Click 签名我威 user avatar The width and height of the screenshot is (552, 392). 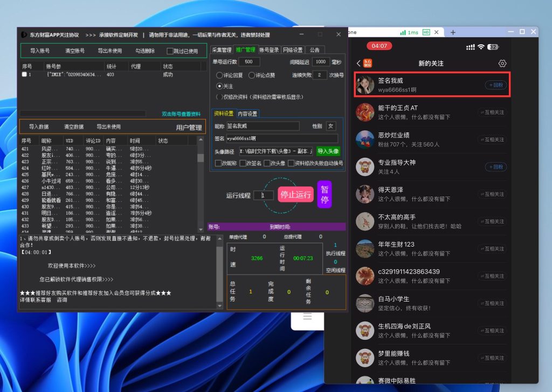point(365,85)
